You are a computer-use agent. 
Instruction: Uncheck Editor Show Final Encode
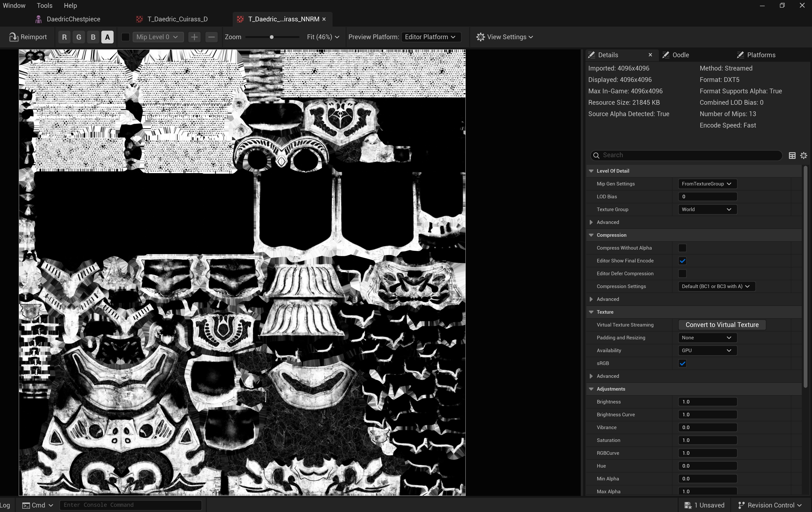coord(682,261)
